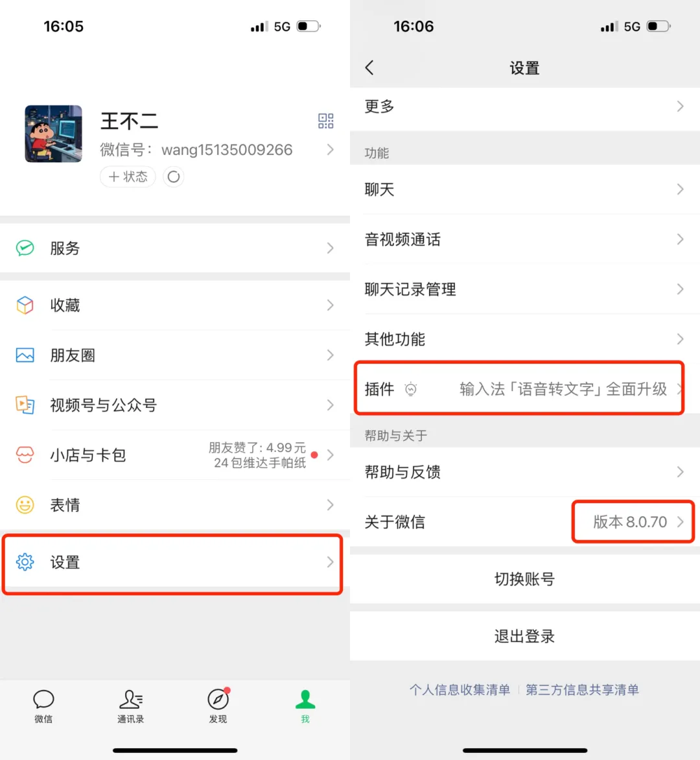Go back using the arrow beside 设置 title
Viewport: 700px width, 760px height.
[369, 67]
